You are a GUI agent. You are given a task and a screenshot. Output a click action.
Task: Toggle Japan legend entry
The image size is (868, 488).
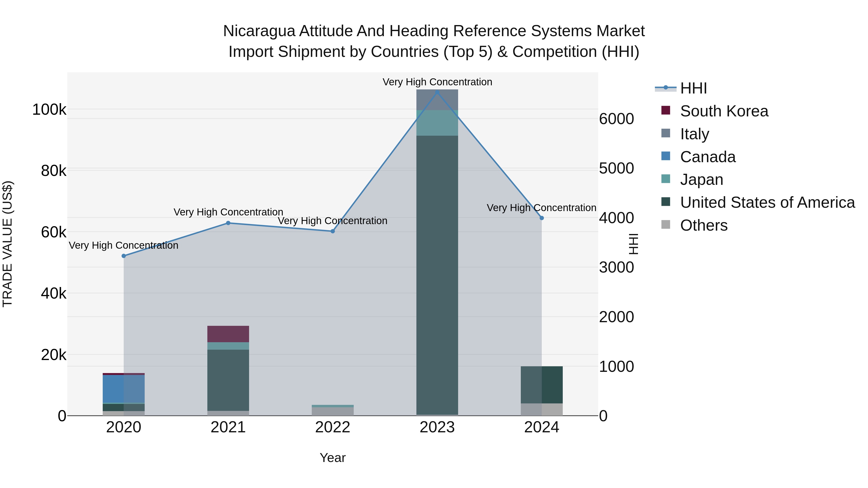pos(692,180)
